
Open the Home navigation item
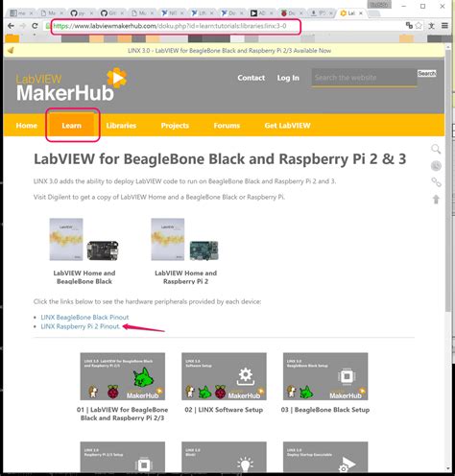27,126
